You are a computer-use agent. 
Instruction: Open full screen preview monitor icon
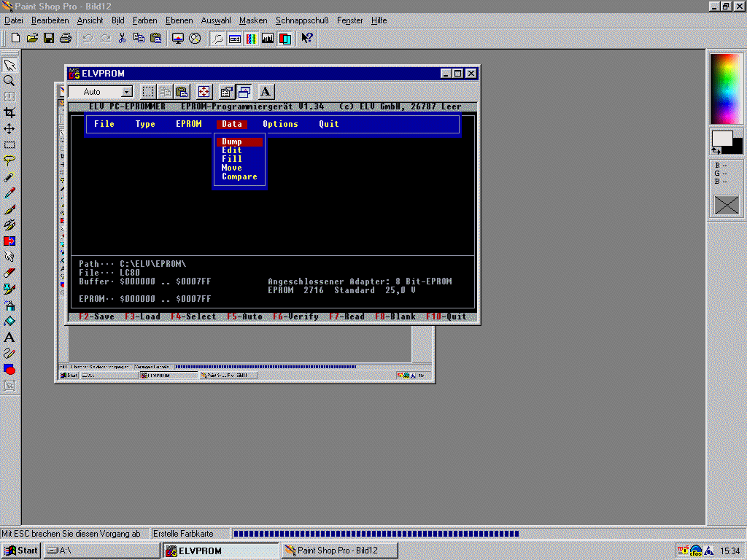(178, 38)
